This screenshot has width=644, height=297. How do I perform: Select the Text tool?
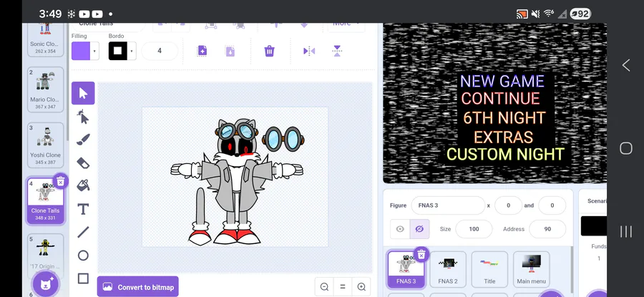[x=83, y=209]
